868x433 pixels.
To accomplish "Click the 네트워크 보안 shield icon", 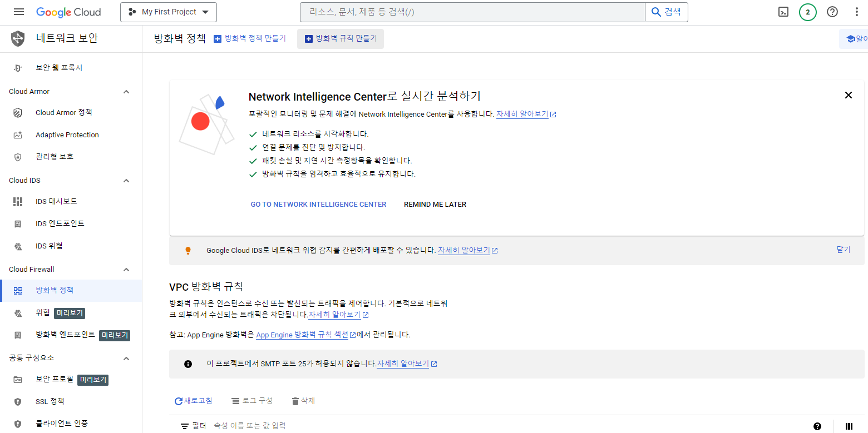I will click(x=18, y=38).
